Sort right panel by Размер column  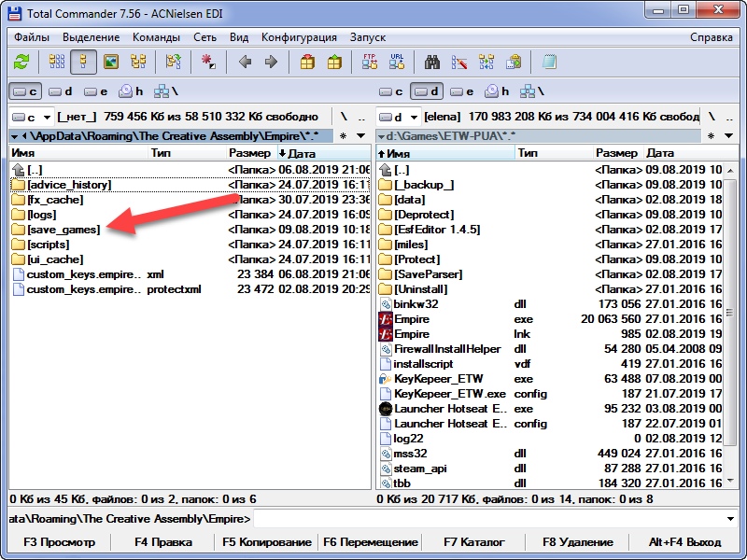coord(617,153)
